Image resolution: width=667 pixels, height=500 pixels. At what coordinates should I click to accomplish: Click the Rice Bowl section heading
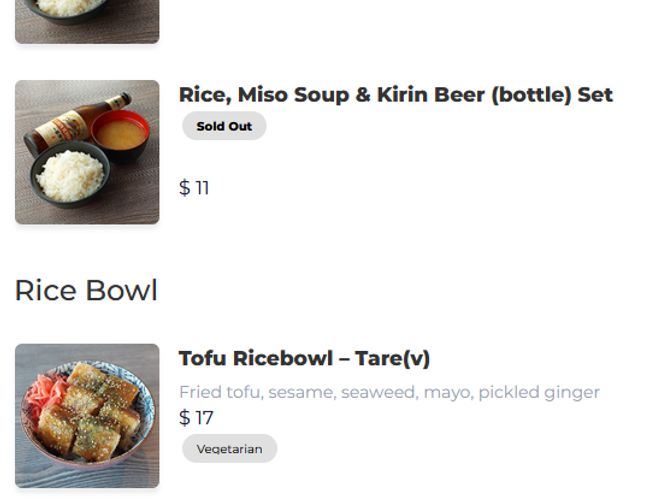pyautogui.click(x=86, y=290)
